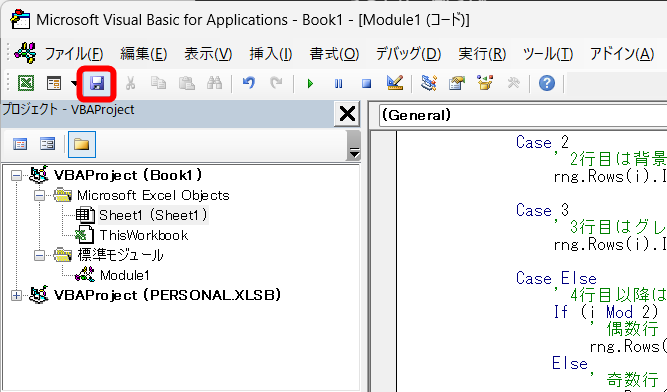Expand the VBAProject (PERSONAL.XLSB) node

[x=16, y=295]
